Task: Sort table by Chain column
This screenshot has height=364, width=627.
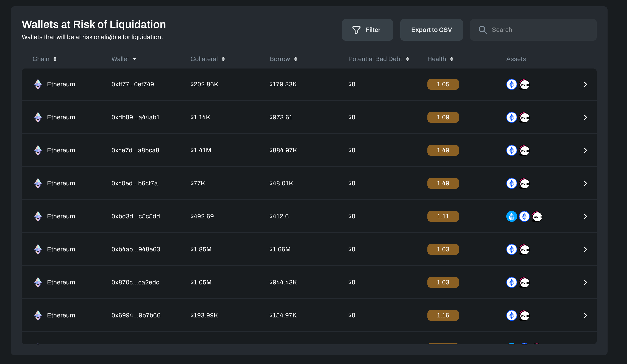Action: click(x=55, y=59)
